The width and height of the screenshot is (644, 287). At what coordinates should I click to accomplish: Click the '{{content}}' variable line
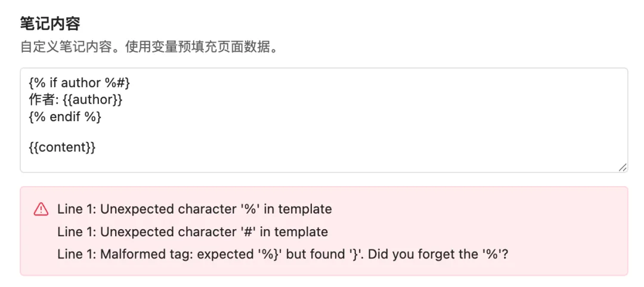(63, 147)
